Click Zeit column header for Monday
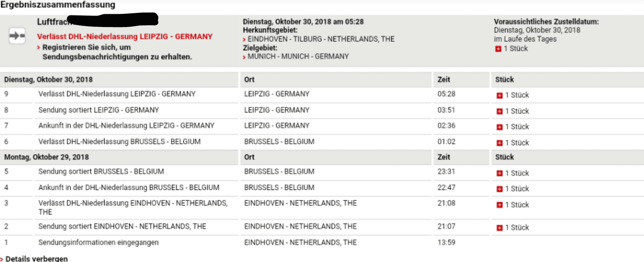The height and width of the screenshot is (262, 644). [444, 157]
